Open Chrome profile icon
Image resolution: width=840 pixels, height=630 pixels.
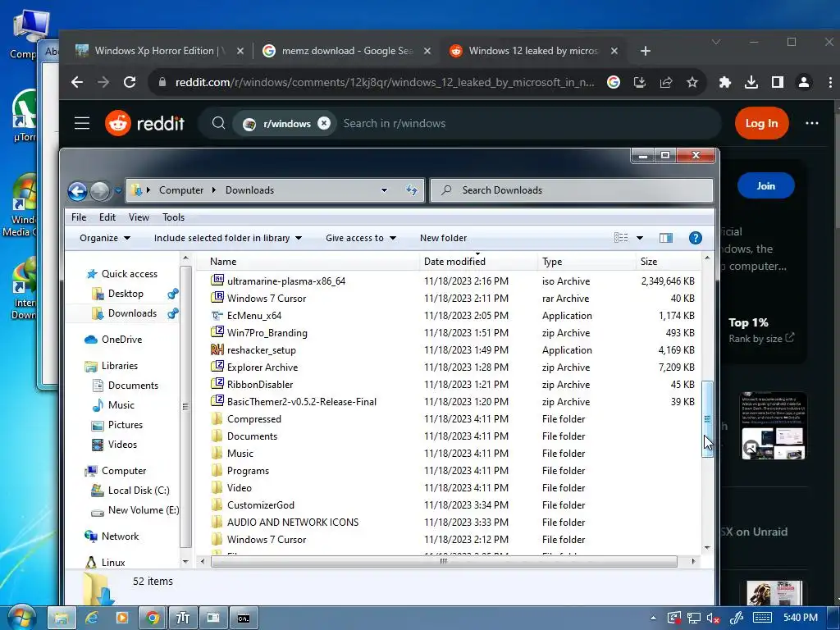[804, 82]
